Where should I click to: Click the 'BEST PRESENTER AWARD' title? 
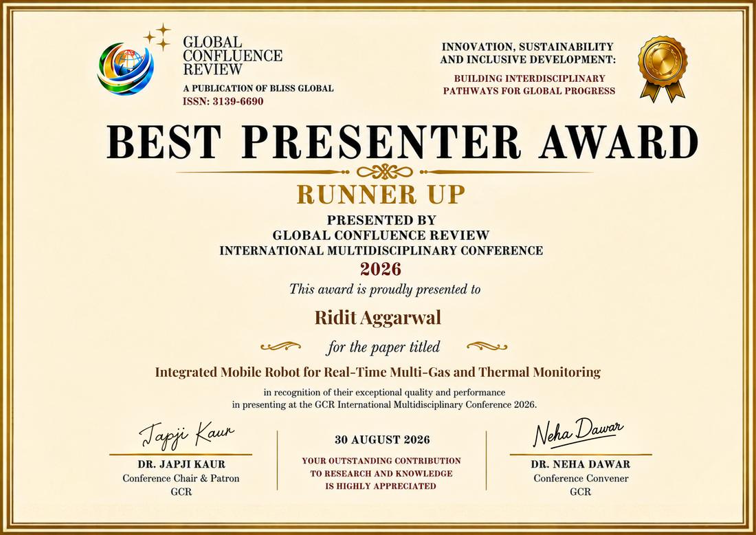(x=403, y=142)
